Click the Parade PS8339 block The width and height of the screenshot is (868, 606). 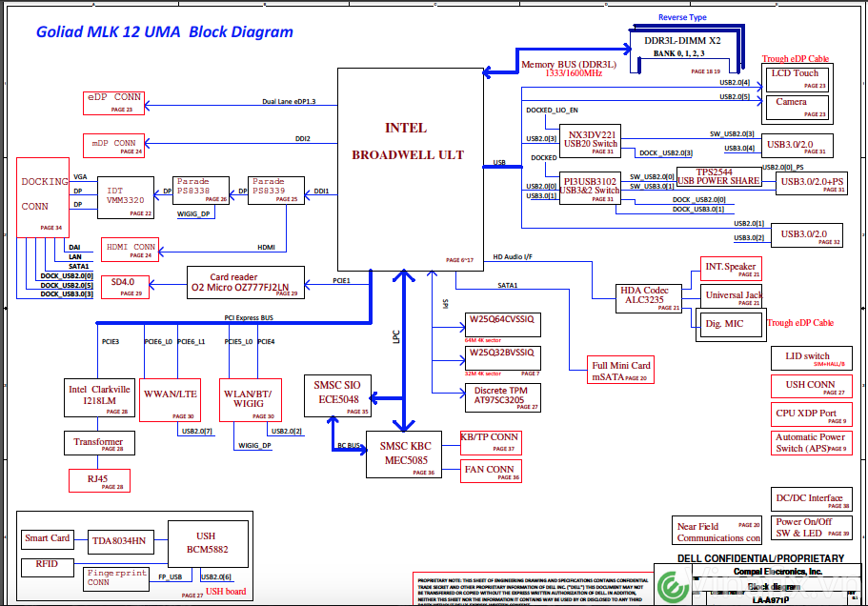(275, 191)
